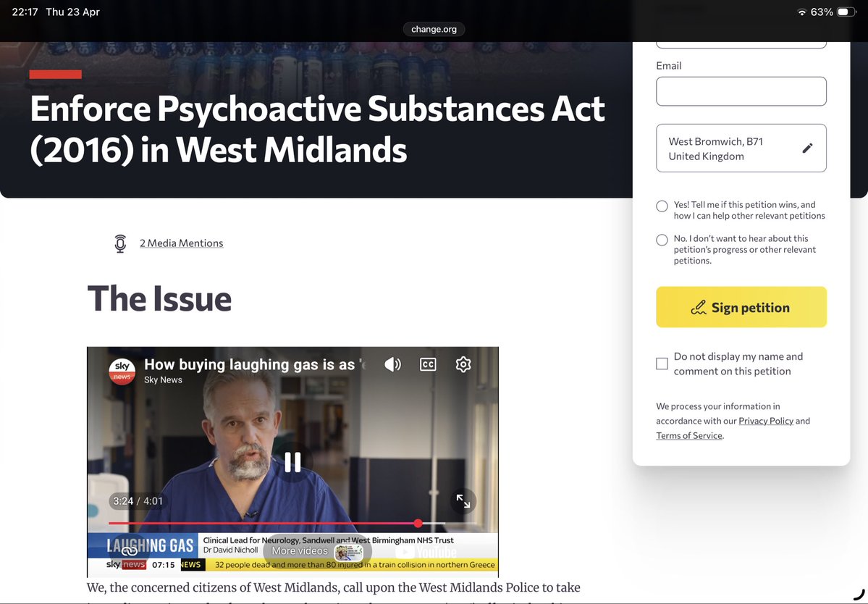Click the West Bromwich, B71 location field

[x=741, y=148]
